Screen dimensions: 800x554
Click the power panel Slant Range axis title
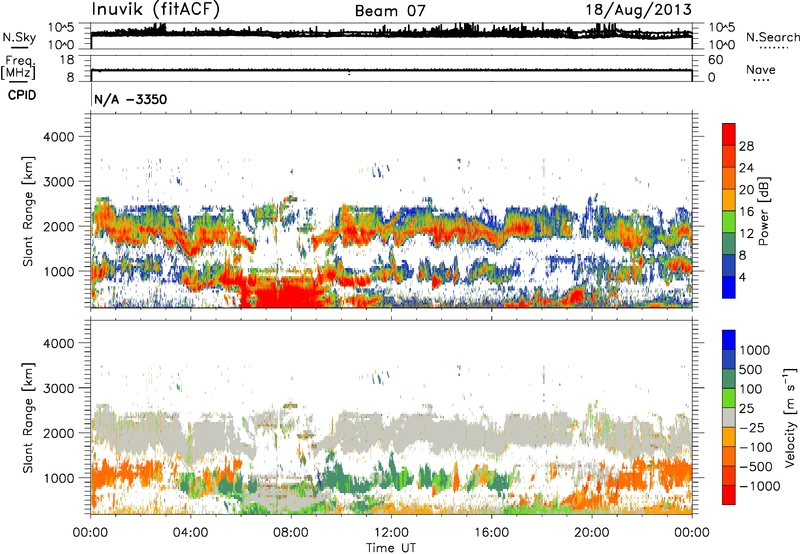click(28, 211)
